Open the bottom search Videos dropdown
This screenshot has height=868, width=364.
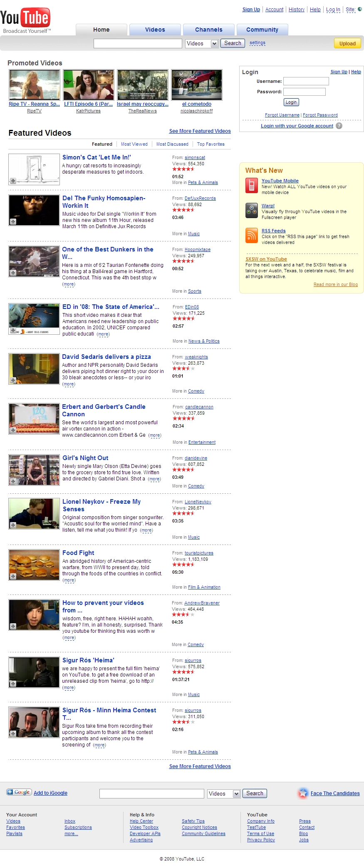[x=224, y=793]
